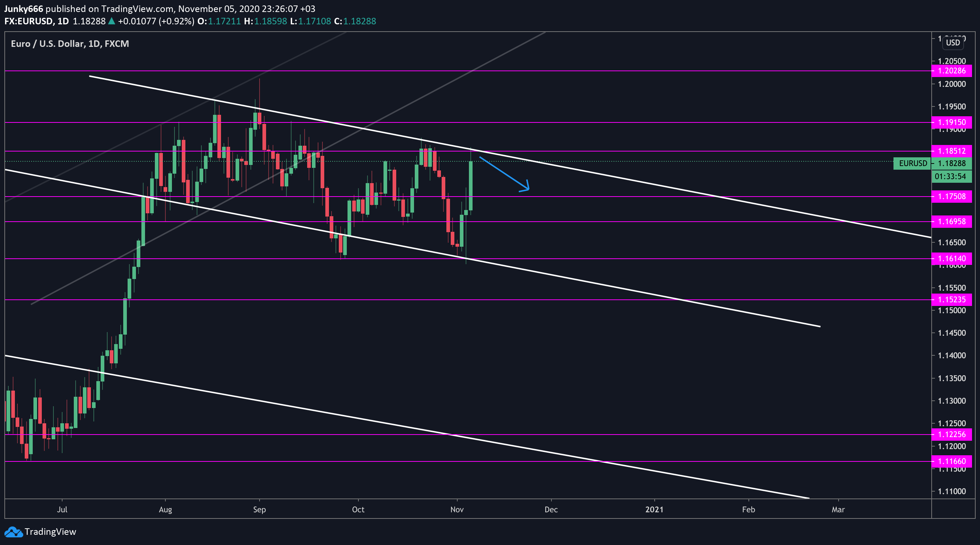
Task: Click the TradingView cloud logo icon
Action: click(x=14, y=532)
